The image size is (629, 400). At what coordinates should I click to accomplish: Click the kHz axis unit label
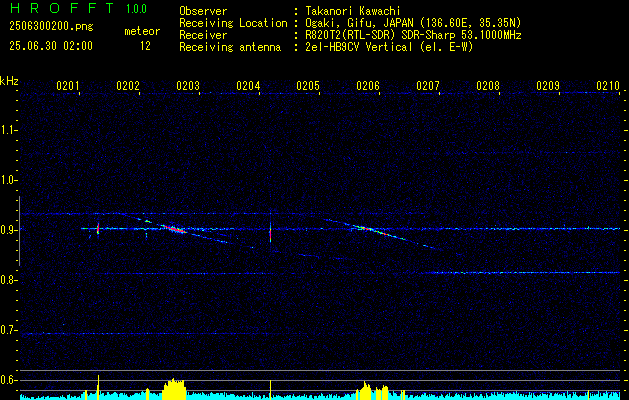click(x=9, y=81)
